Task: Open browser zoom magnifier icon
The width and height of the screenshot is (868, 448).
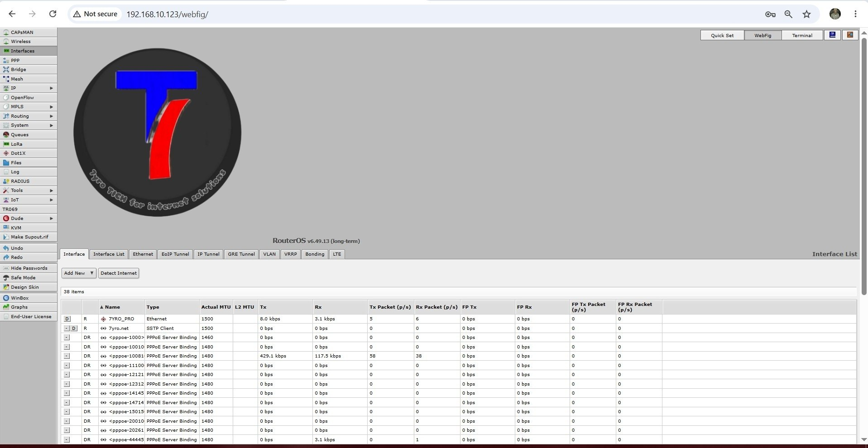Action: [788, 14]
